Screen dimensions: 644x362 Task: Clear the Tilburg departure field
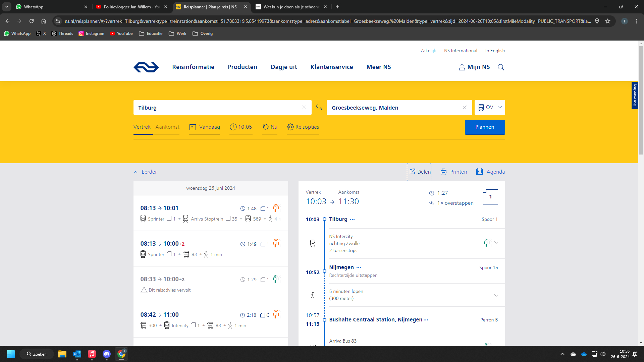click(304, 108)
